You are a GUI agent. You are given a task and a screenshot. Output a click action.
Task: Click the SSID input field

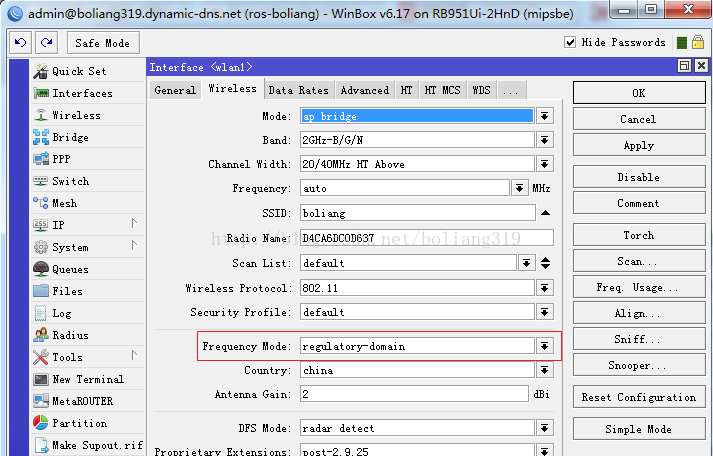(x=417, y=213)
